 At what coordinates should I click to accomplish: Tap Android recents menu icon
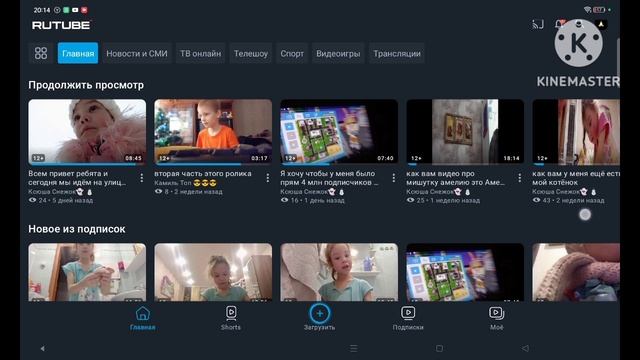(x=354, y=348)
